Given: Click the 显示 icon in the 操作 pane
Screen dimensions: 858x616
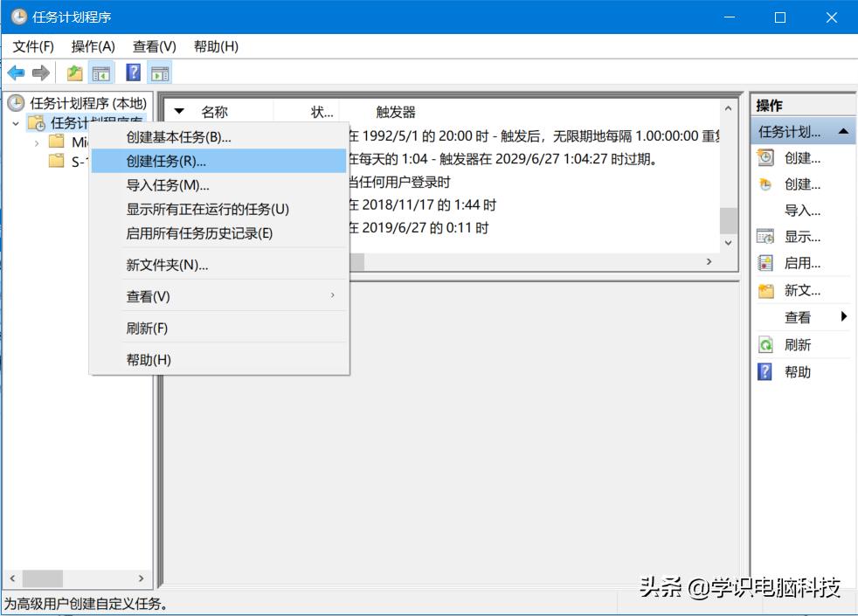Looking at the screenshot, I should [x=766, y=236].
